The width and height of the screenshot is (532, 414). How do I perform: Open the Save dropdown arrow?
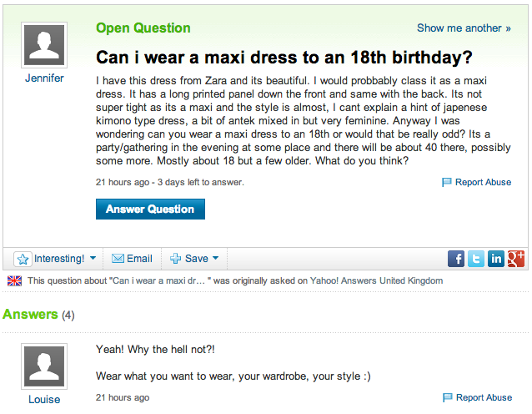(215, 258)
